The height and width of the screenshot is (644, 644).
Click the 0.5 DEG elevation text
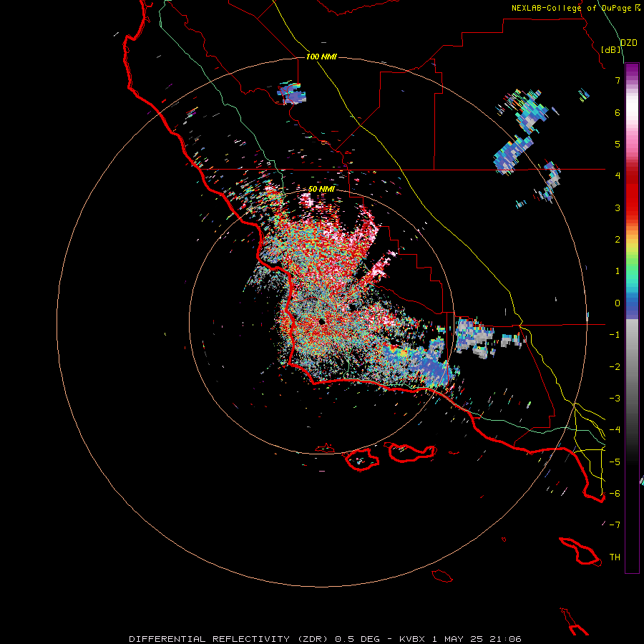pyautogui.click(x=357, y=639)
